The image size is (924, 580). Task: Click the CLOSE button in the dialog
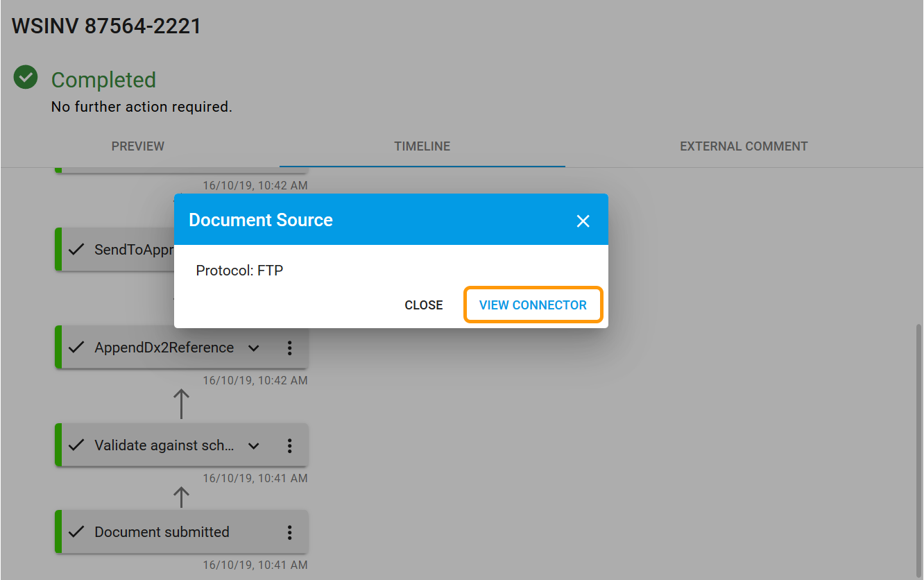click(x=423, y=305)
